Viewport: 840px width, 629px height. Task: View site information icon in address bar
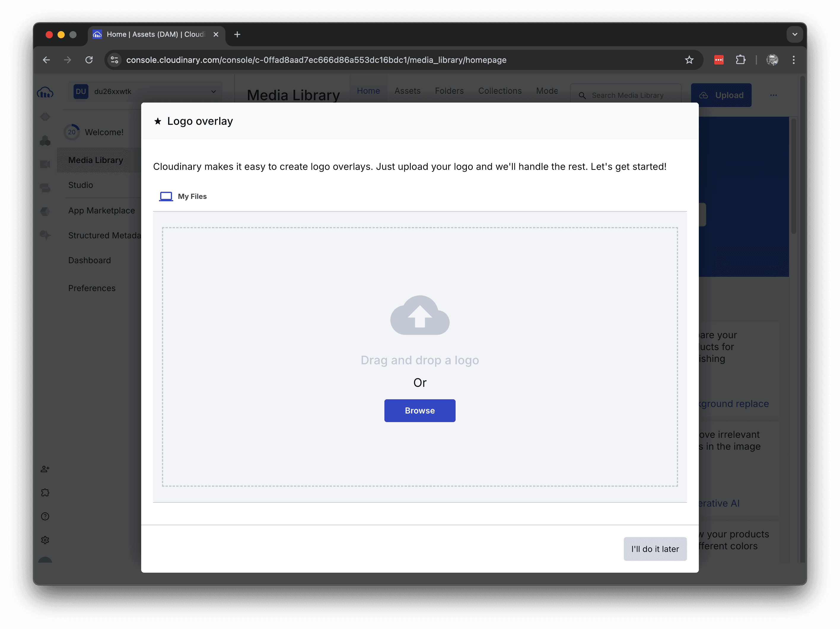click(x=114, y=60)
